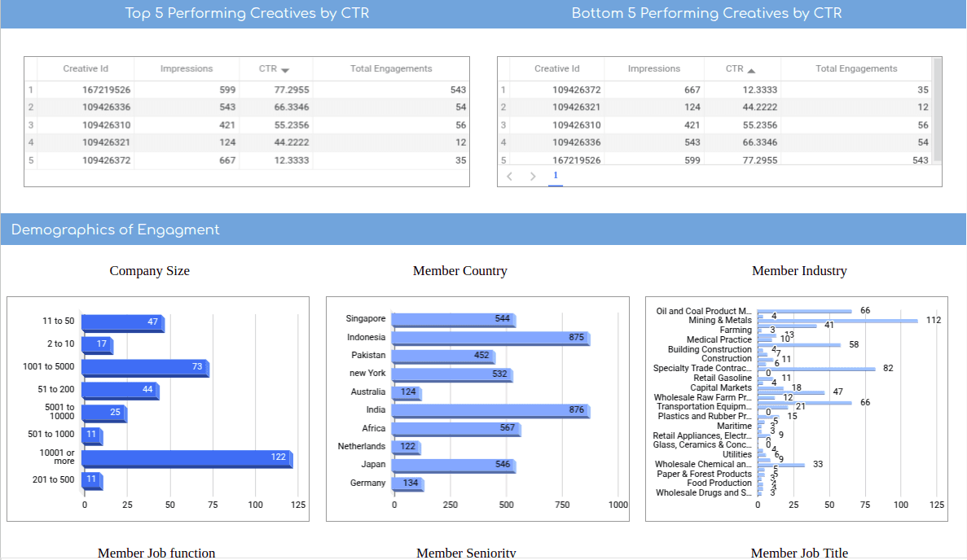967x560 pixels.
Task: Click 'Bottom 5 Performing Creatives by CTR' heading
Action: (706, 14)
